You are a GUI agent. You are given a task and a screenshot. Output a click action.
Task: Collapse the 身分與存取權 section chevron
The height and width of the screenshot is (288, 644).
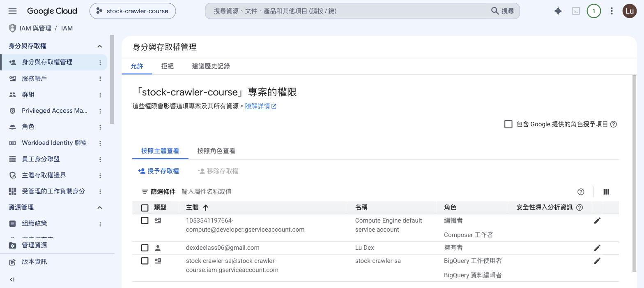click(99, 46)
